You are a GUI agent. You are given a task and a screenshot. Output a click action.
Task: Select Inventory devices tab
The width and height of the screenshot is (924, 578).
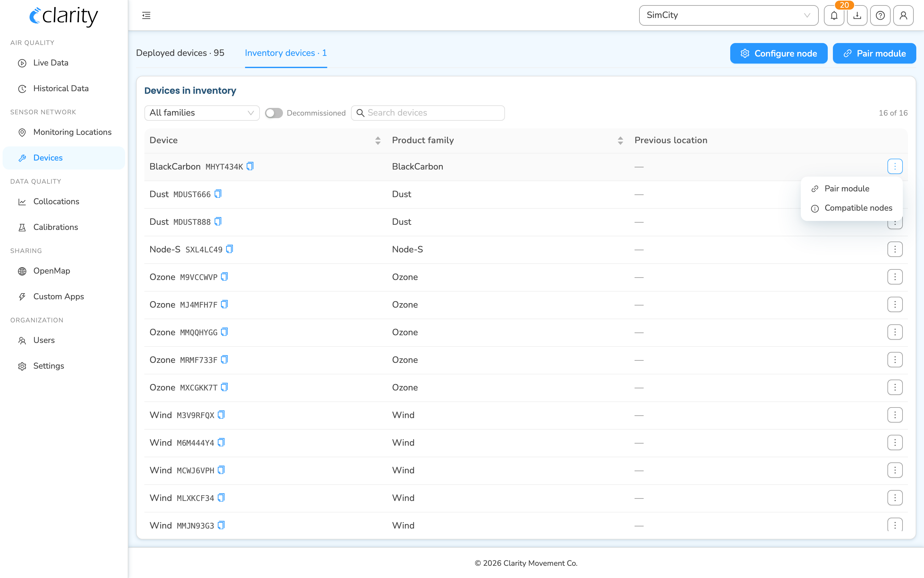tap(286, 53)
